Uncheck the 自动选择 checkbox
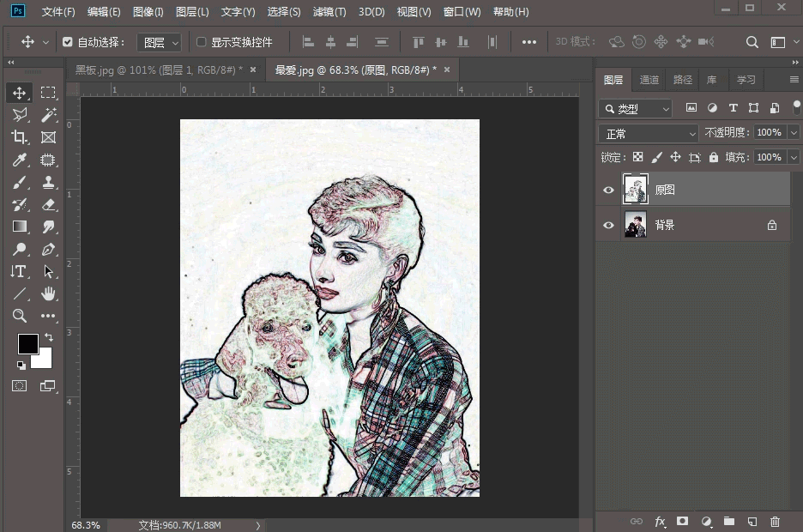Screen dimensions: 803x532 68,42
